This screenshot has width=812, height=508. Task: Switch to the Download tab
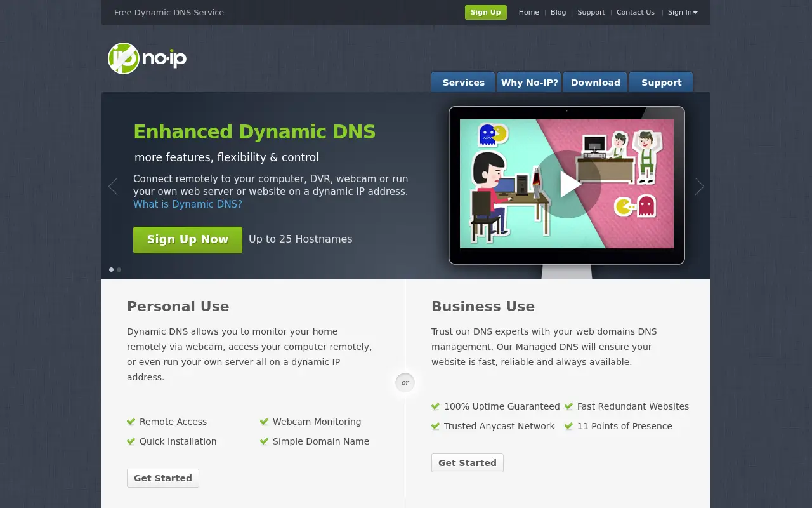[x=595, y=82]
